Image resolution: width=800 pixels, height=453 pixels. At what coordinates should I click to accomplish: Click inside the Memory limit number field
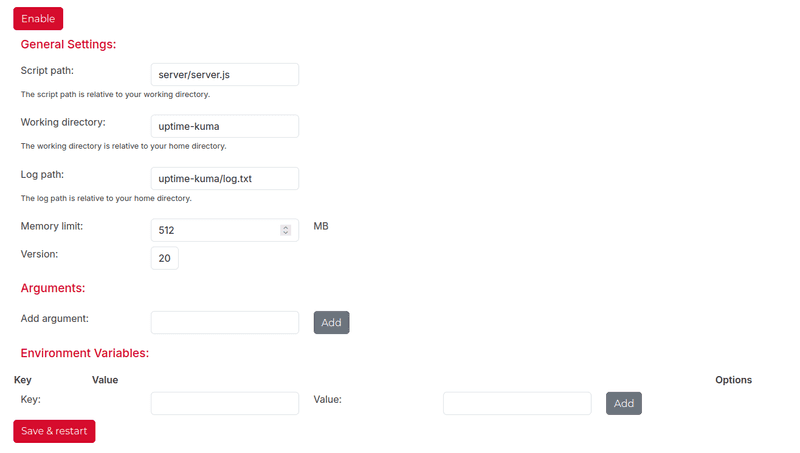215,230
